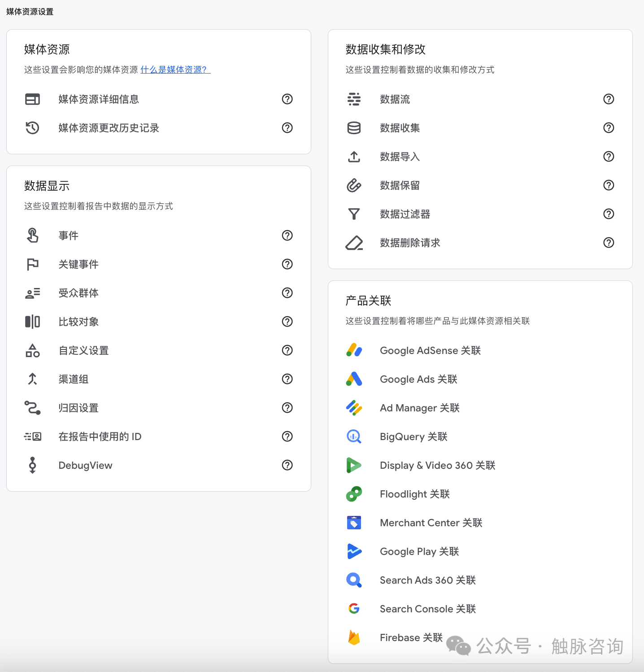Click the 数据删除请求 eraser icon
Viewport: 644px width, 672px height.
354,243
